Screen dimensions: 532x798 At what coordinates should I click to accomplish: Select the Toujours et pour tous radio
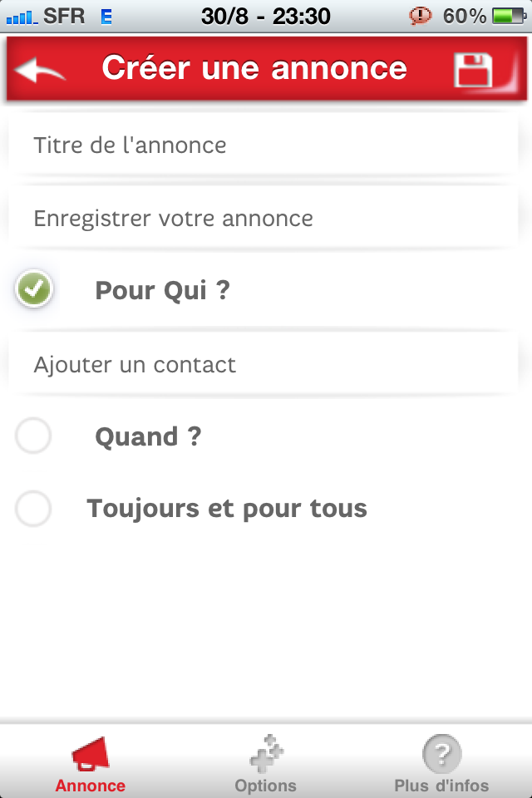(33, 509)
